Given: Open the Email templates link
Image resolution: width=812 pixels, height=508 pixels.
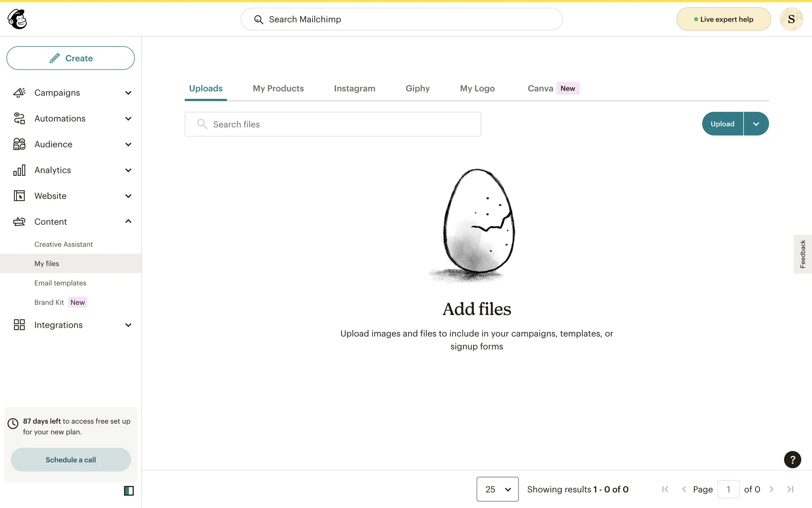Looking at the screenshot, I should [60, 283].
